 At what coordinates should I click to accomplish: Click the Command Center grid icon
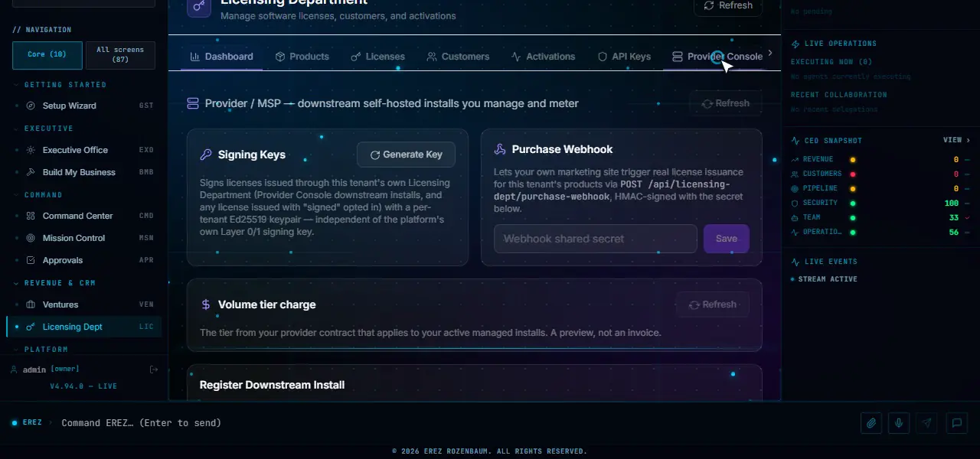[31, 216]
